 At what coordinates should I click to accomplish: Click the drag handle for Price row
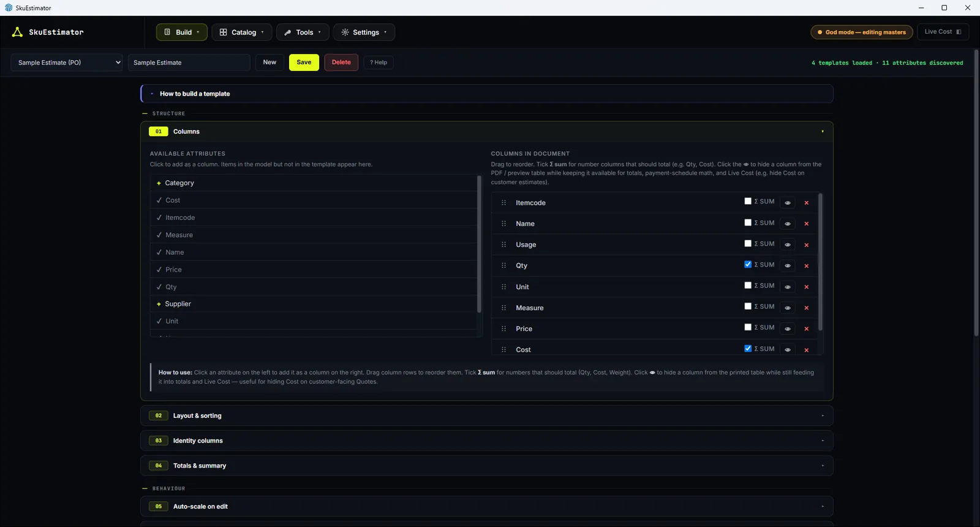(x=504, y=328)
